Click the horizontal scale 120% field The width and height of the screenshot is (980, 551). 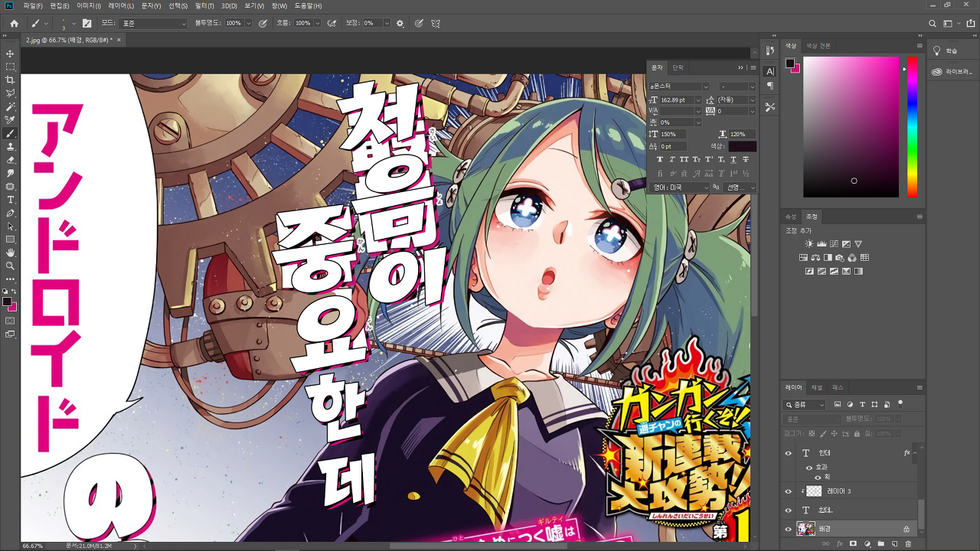pos(742,134)
